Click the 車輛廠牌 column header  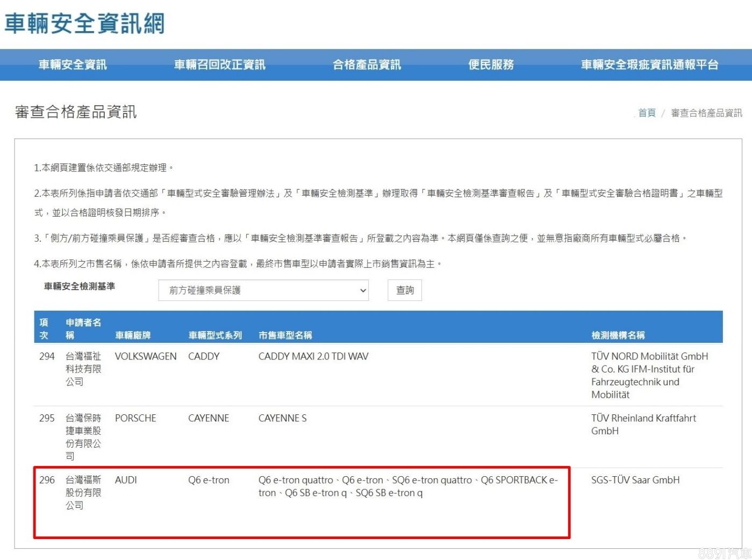[x=133, y=335]
